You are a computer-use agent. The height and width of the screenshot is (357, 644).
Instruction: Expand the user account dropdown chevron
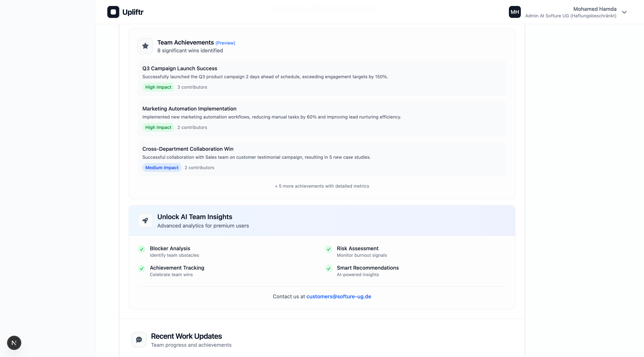(624, 12)
